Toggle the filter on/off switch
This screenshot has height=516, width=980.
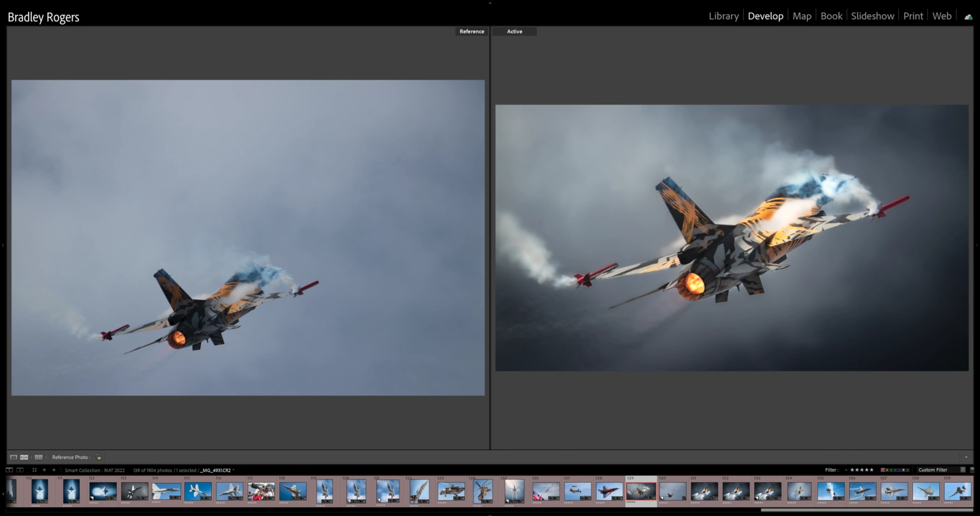pyautogui.click(x=972, y=470)
